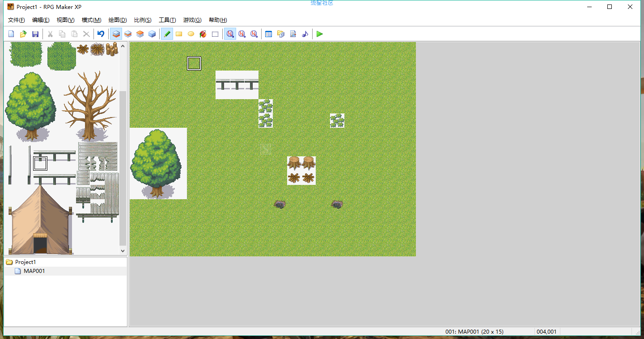Open Sound Test music note icon
Viewport: 644px width, 339px height.
[305, 34]
